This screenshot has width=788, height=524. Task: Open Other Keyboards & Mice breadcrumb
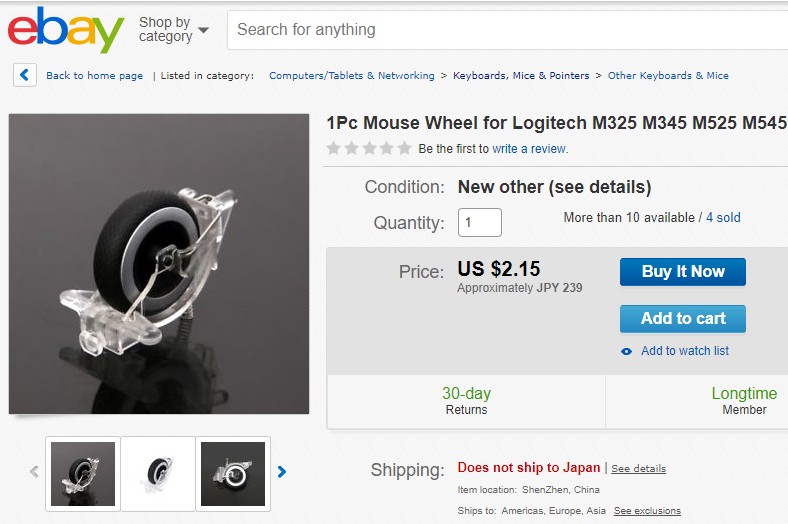(668, 76)
